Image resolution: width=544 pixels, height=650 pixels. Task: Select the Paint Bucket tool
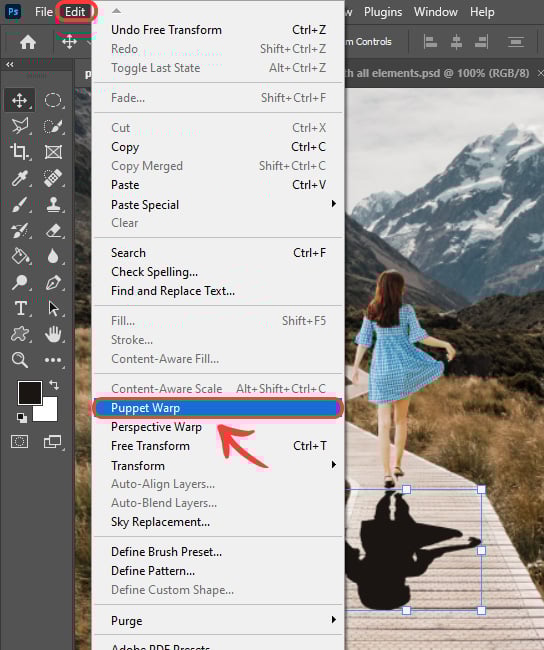click(19, 256)
